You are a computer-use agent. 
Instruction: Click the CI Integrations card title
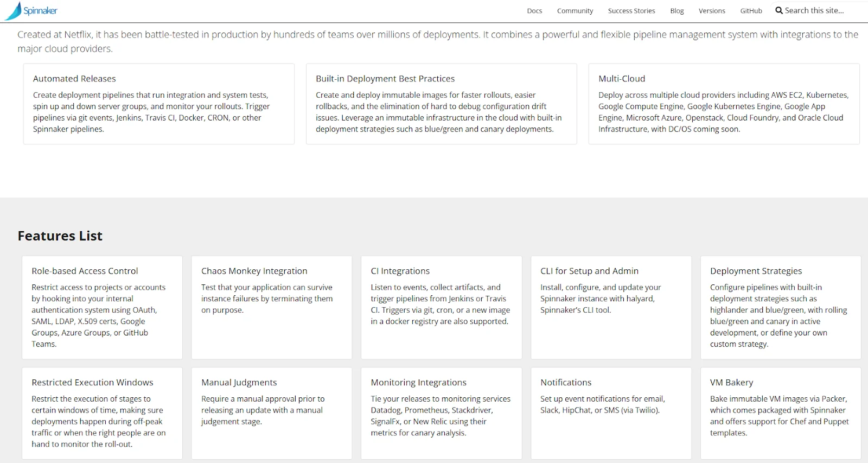click(400, 271)
